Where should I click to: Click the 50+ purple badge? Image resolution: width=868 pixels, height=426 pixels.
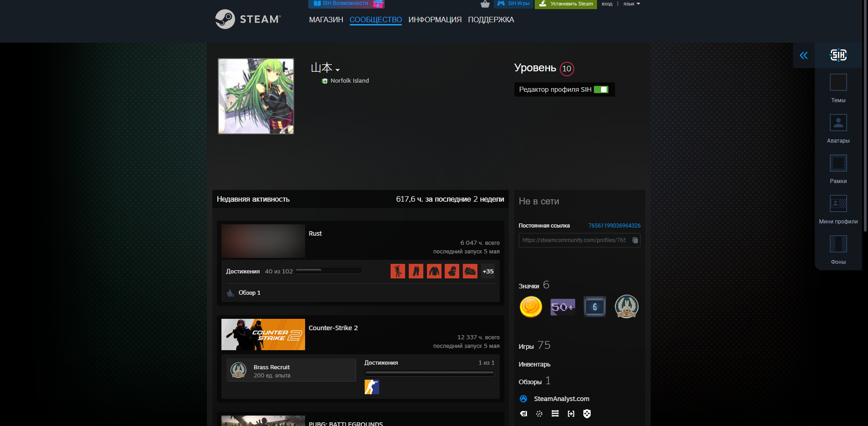562,307
